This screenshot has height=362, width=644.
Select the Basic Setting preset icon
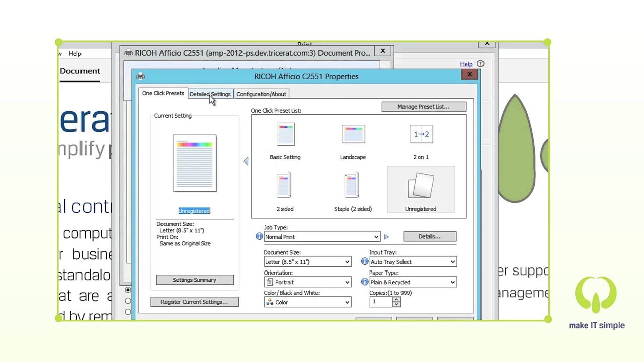click(x=285, y=134)
